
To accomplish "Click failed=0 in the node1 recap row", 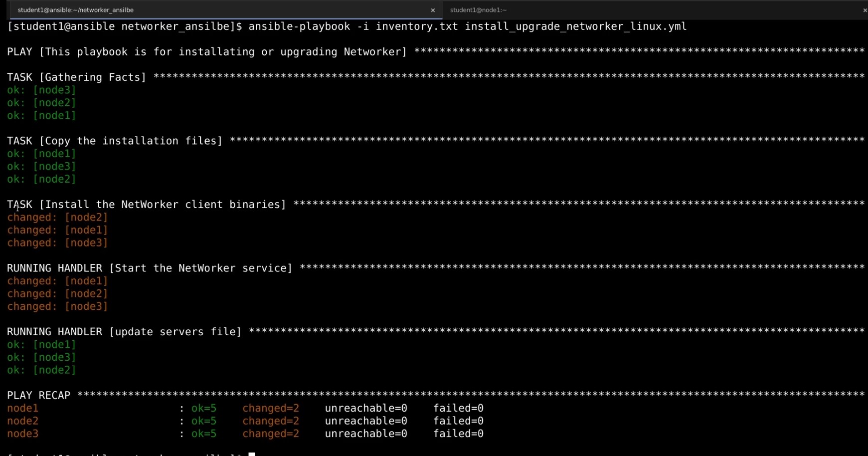I will coord(458,408).
